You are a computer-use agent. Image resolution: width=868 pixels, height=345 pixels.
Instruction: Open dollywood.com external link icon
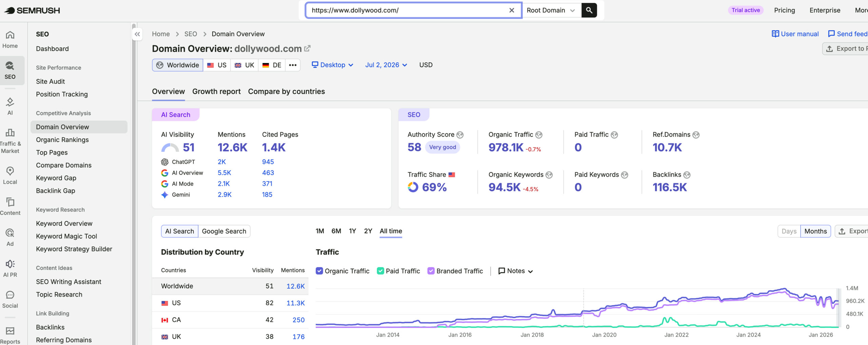307,49
